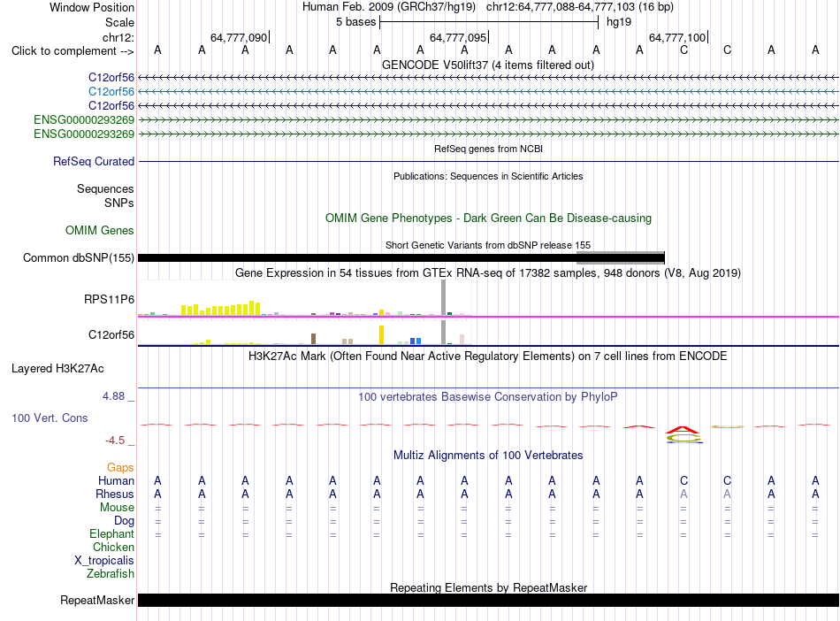Open the OMIM Genes track label
The width and height of the screenshot is (840, 621).
99,230
